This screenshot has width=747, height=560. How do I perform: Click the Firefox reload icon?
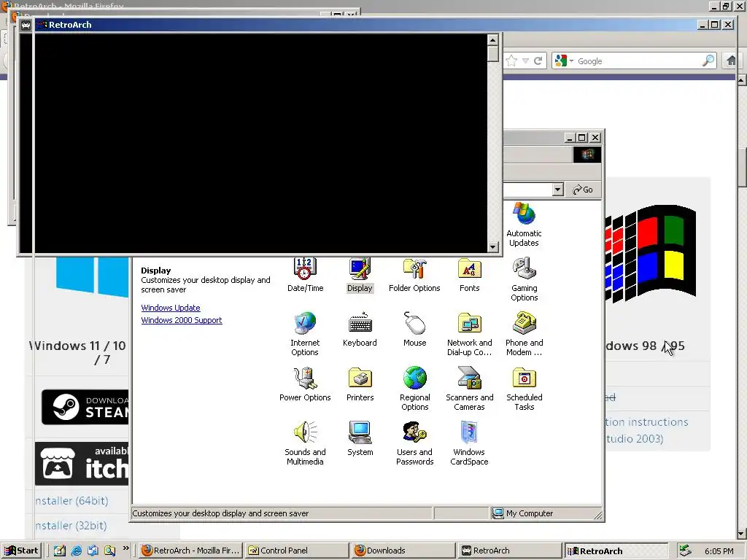(x=538, y=61)
